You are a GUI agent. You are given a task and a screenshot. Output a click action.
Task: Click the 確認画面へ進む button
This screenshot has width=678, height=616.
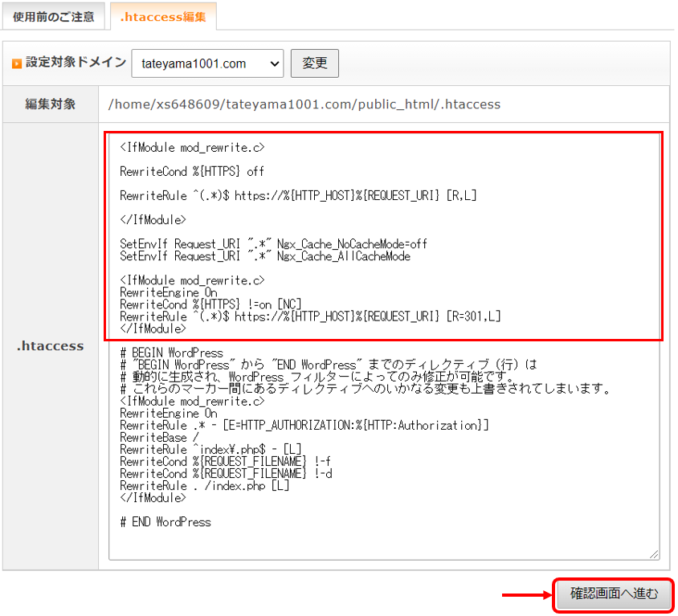(614, 594)
